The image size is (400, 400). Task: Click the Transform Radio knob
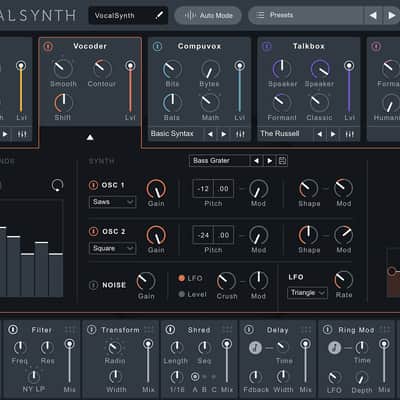coord(115,348)
